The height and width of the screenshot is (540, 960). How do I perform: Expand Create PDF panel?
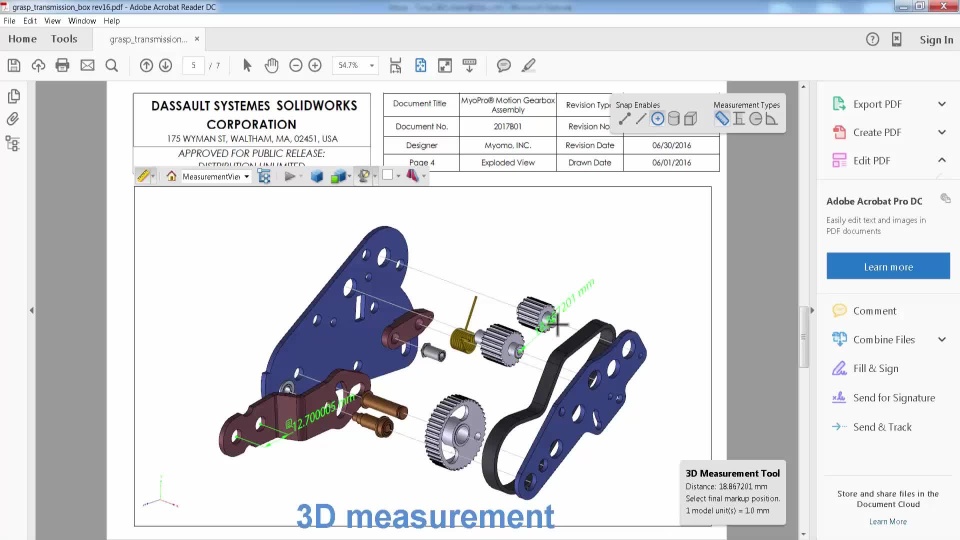point(942,132)
